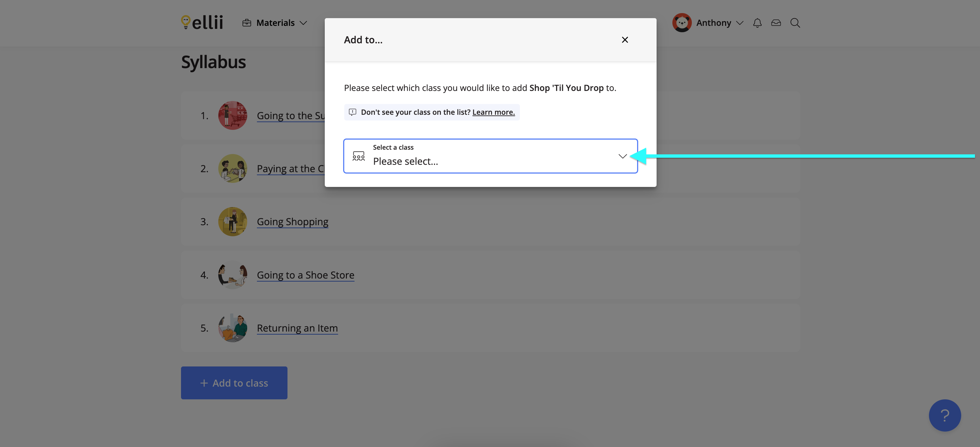Click Anthony's panda profile avatar

(681, 22)
